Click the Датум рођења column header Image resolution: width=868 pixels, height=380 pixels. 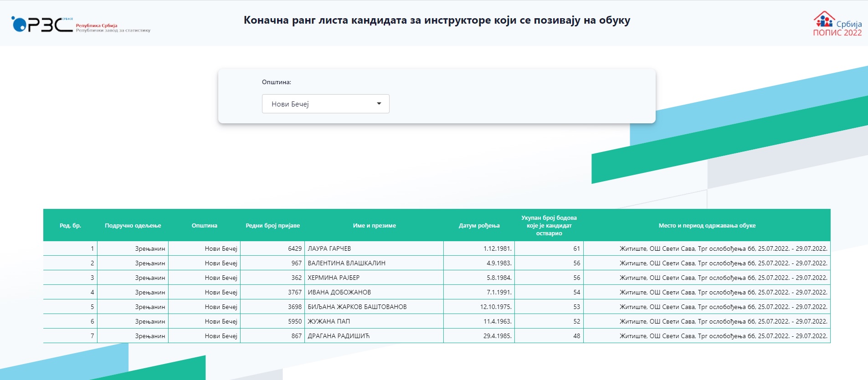point(479,225)
